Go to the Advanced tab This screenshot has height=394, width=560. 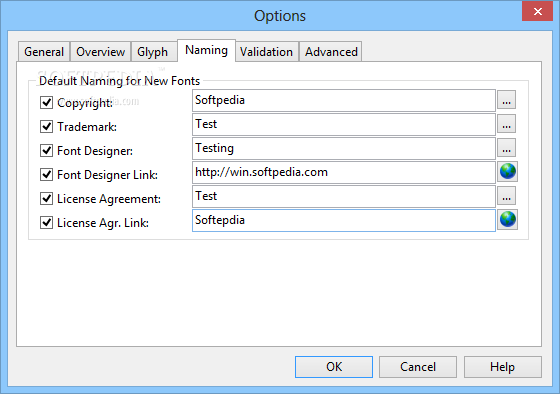pyautogui.click(x=331, y=52)
